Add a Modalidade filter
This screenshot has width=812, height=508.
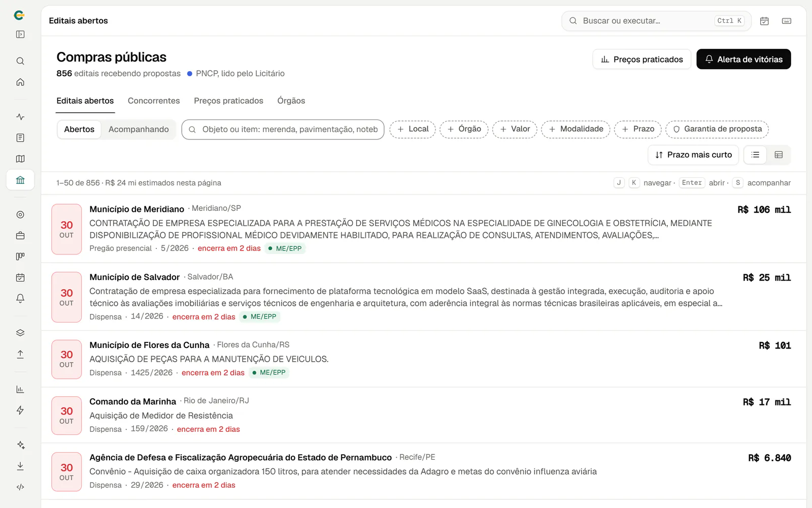(576, 130)
